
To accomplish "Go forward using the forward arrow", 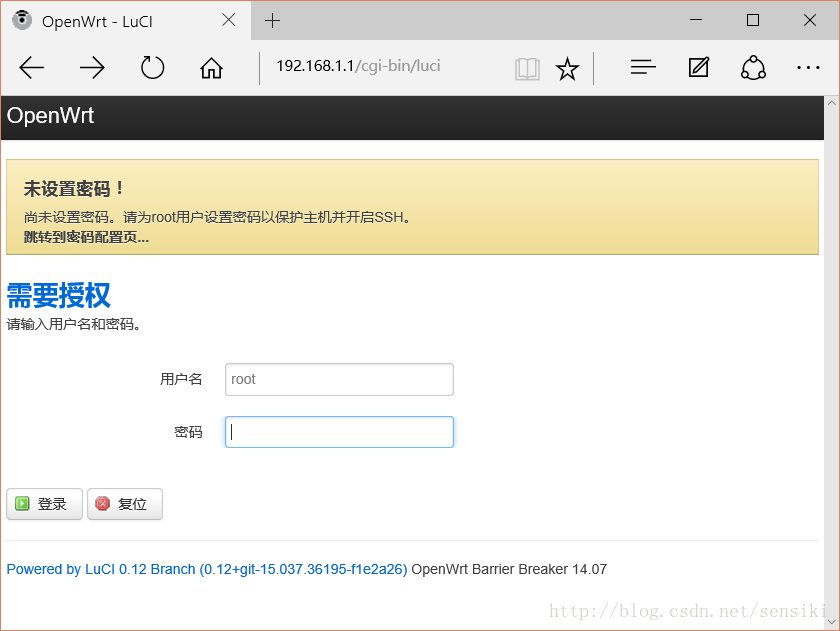I will tap(92, 68).
